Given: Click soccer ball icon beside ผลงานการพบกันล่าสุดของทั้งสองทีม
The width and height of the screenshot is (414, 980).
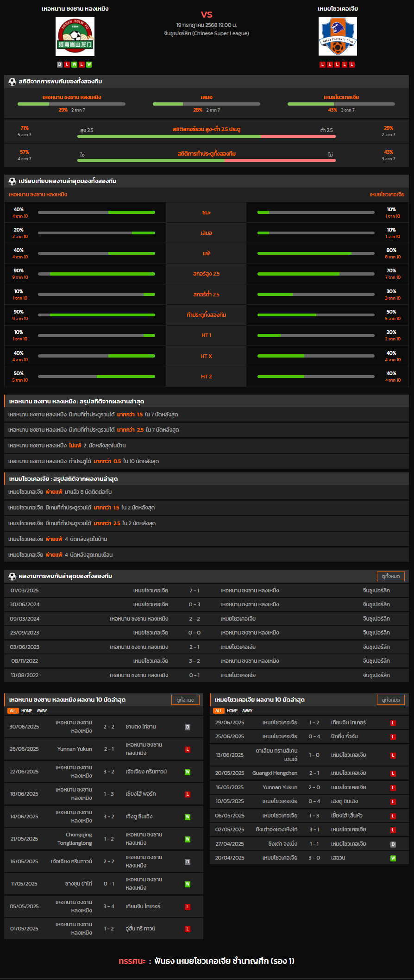Looking at the screenshot, I should click(x=13, y=576).
